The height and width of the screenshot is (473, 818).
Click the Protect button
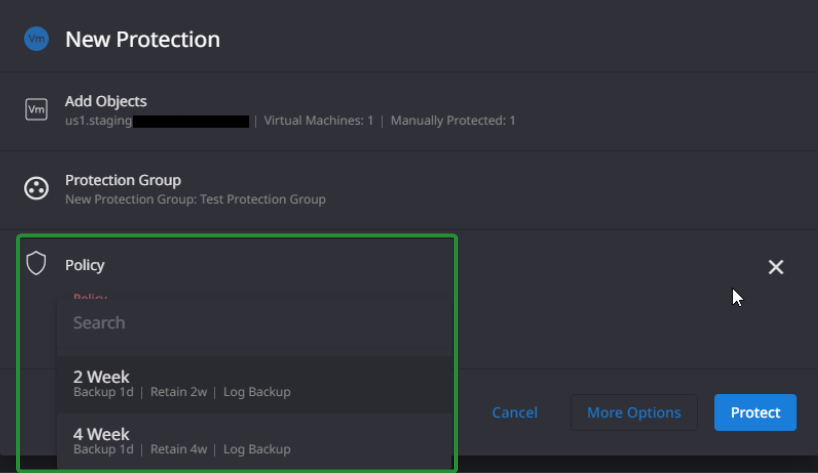pyautogui.click(x=755, y=413)
